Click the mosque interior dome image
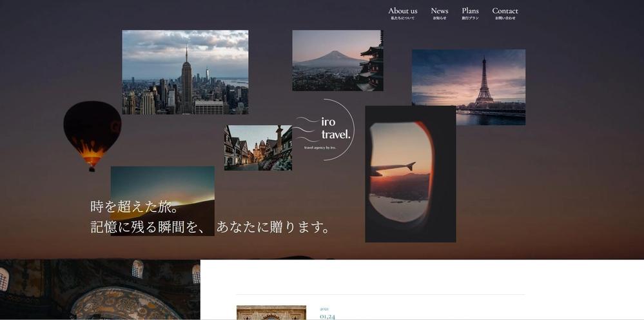Viewport: 644px width, 320px height. click(x=100, y=290)
